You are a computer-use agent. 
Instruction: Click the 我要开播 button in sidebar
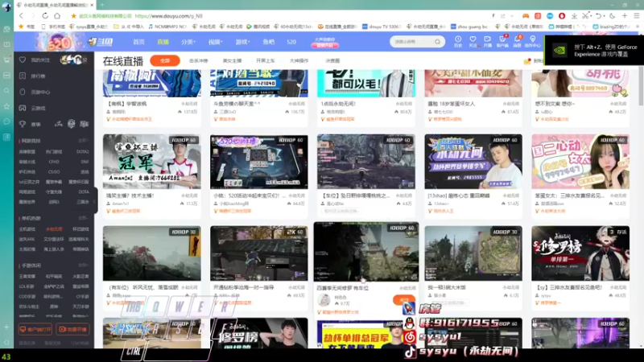click(72, 329)
